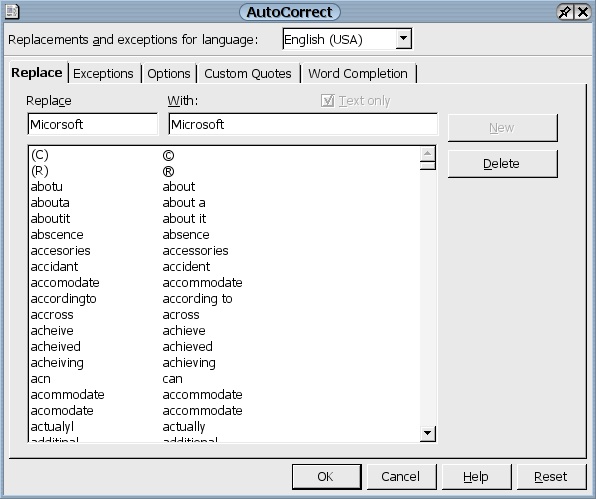
Task: Click the 'actually' replacement text
Action: [x=184, y=427]
